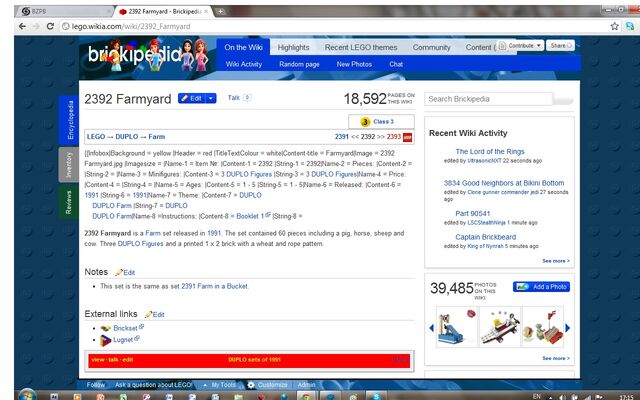Open a Random page
The height and width of the screenshot is (400, 640).
299,64
